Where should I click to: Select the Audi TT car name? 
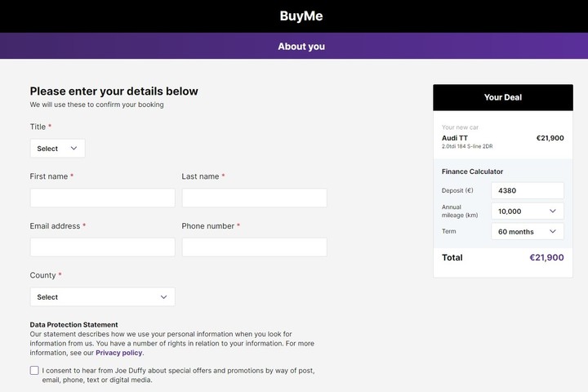455,138
